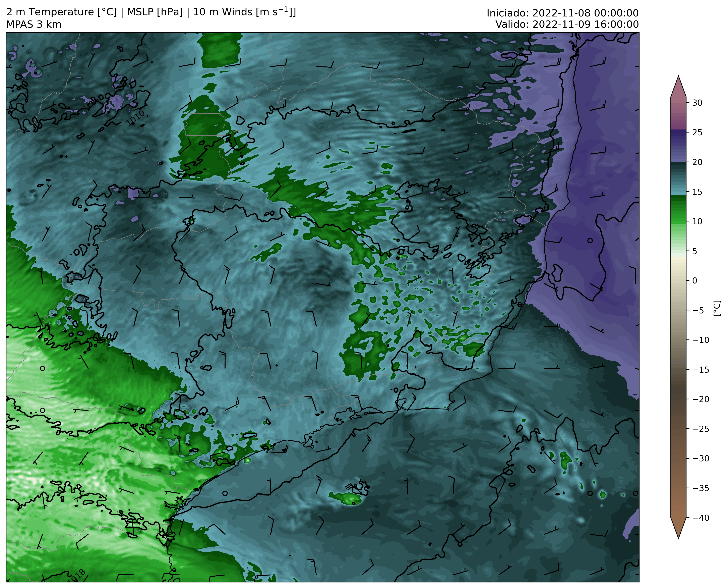
Task: Click the colorbar tick label 0
Action: (x=694, y=281)
